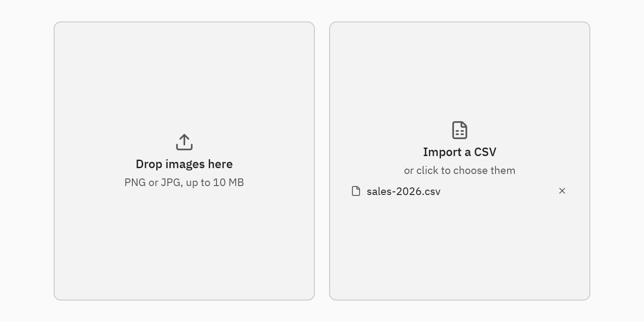Click the page background between the two dropzones
The image size is (644, 322).
(322, 161)
